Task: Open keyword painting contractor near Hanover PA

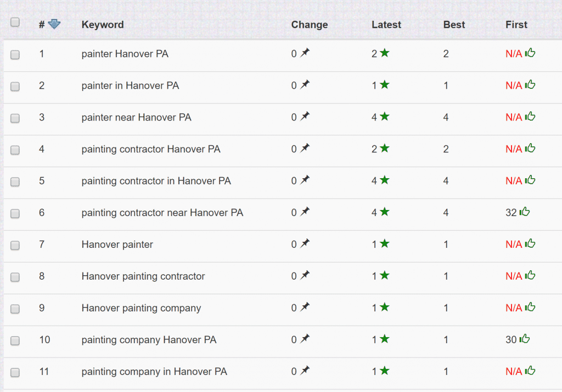Action: coord(162,213)
